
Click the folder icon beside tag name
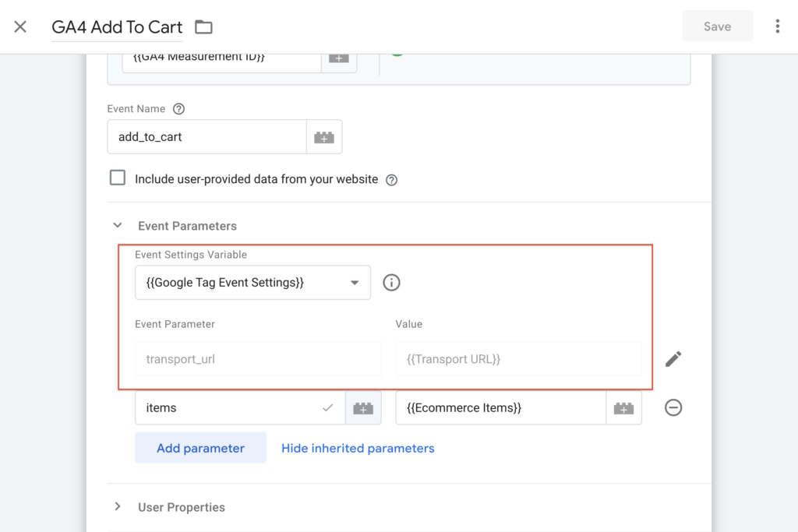[203, 27]
